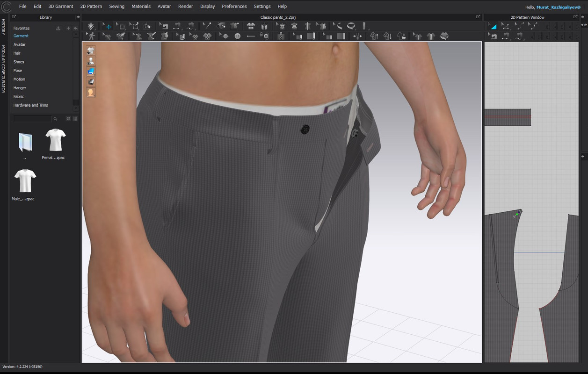Select the Button tool
Viewport: 588px width, 374px height.
click(x=238, y=36)
